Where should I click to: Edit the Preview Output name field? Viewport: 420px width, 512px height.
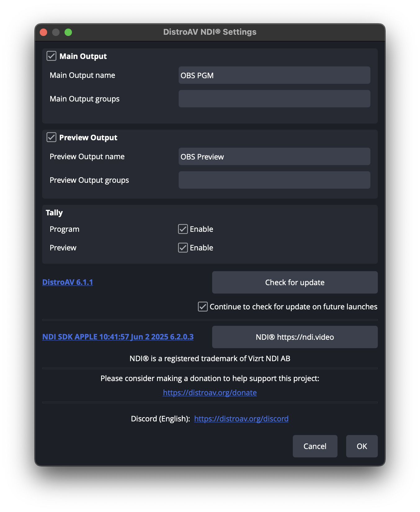(x=274, y=157)
